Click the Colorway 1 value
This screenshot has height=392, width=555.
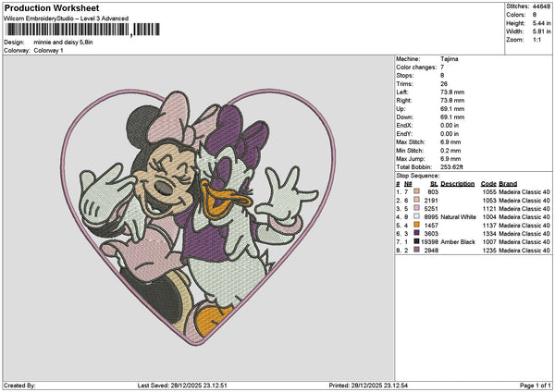tap(48, 51)
